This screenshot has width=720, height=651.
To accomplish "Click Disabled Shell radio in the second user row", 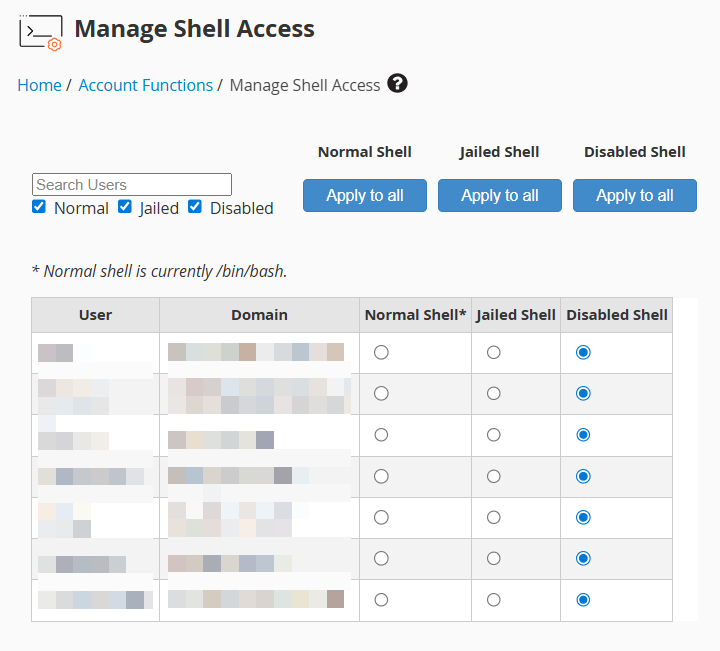I will (583, 393).
